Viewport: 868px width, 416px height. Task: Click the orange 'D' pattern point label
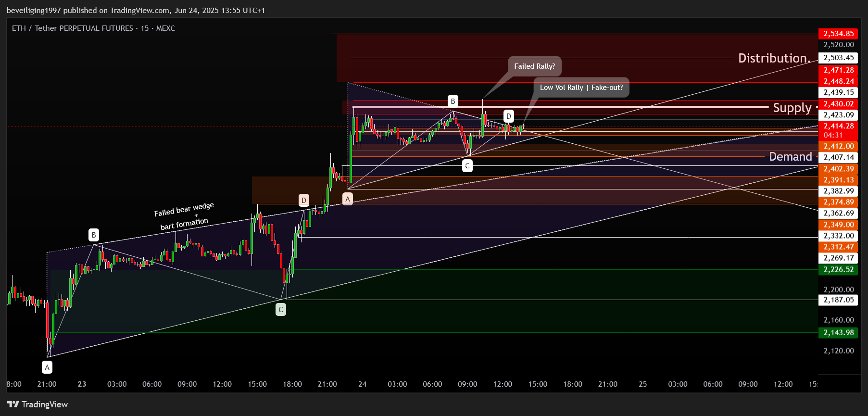pyautogui.click(x=304, y=200)
